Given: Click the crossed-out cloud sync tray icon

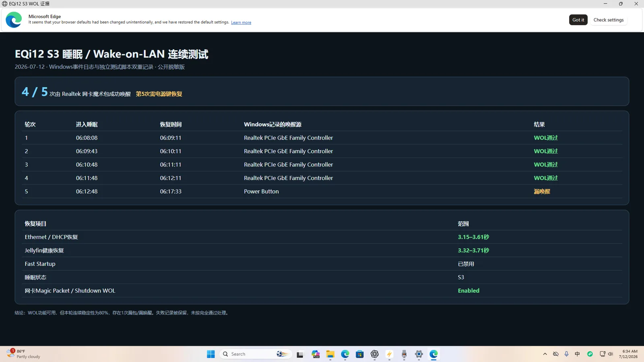Looking at the screenshot, I should click(555, 354).
